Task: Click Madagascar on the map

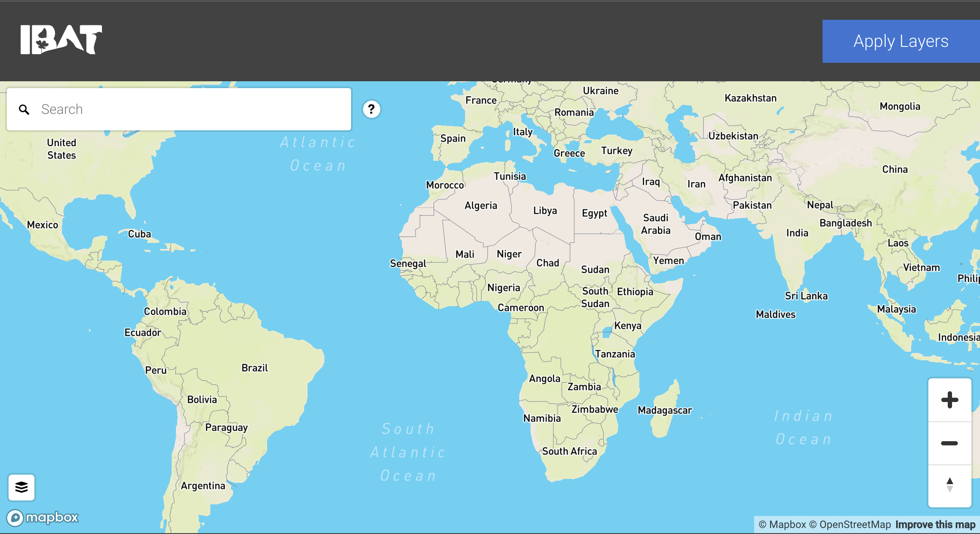Action: 664,411
